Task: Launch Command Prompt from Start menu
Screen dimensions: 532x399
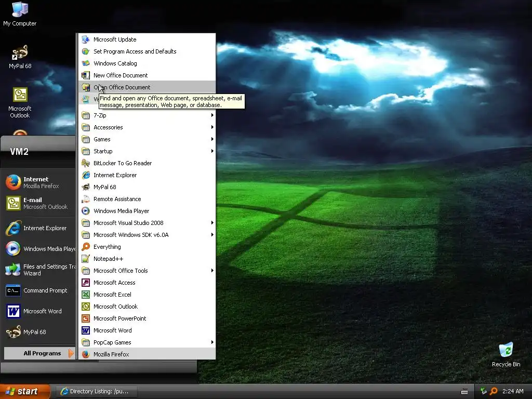Action: (39, 290)
